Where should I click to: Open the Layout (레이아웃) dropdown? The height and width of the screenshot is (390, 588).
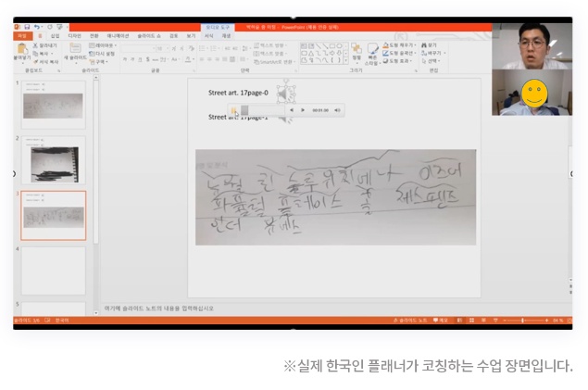point(103,45)
